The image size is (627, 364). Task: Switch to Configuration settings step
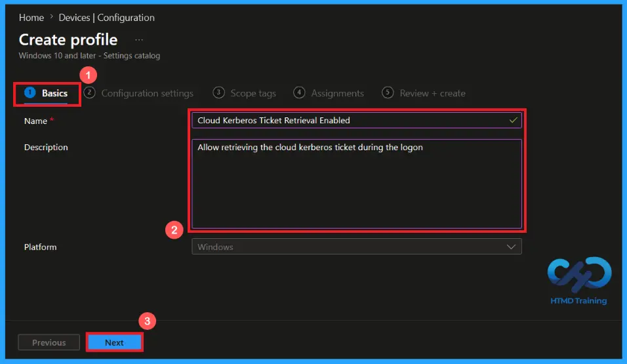coord(139,93)
